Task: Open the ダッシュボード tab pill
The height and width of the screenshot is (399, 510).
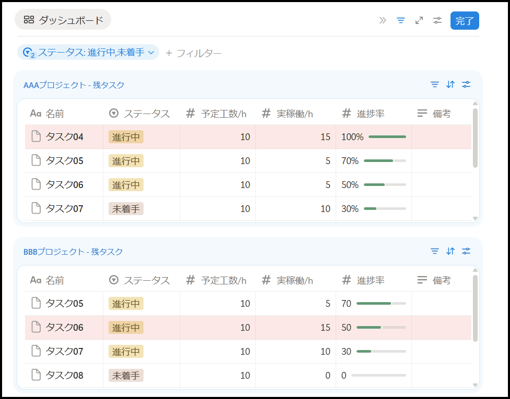Action: pyautogui.click(x=63, y=20)
